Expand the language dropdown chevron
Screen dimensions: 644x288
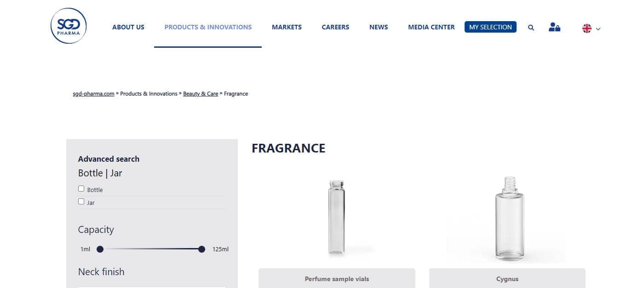598,29
